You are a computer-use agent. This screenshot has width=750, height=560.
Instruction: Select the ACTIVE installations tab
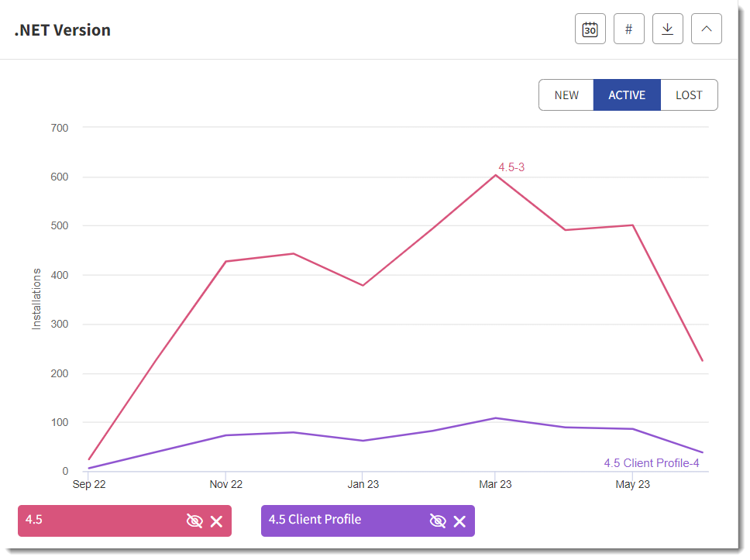coord(627,95)
